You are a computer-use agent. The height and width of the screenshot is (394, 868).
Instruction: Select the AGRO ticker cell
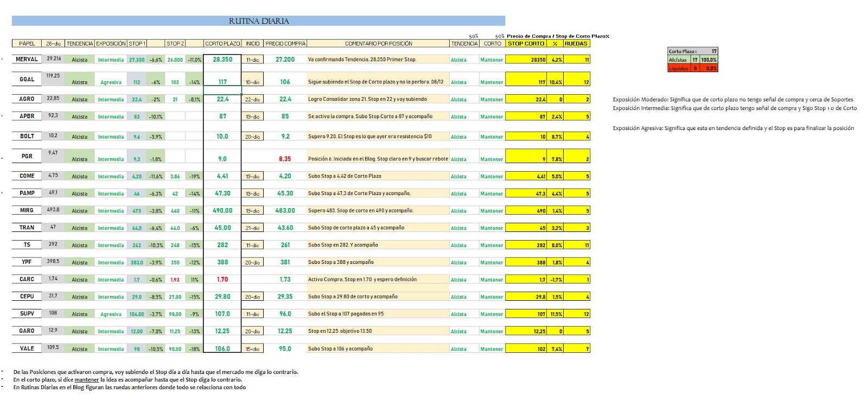(x=27, y=99)
